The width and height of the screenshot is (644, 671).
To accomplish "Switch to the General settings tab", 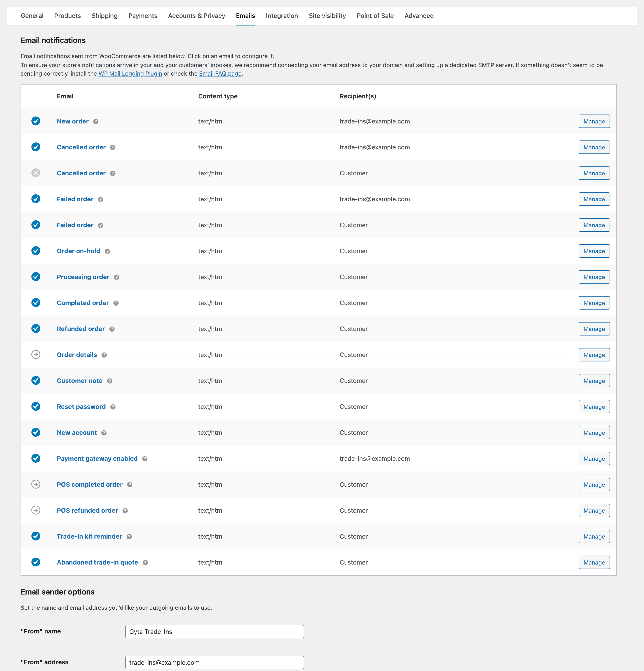I will click(x=32, y=16).
